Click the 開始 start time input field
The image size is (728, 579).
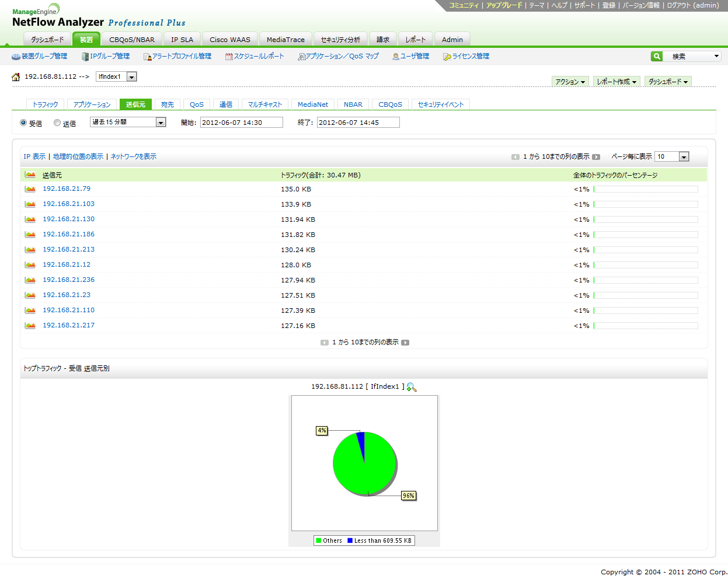point(241,123)
